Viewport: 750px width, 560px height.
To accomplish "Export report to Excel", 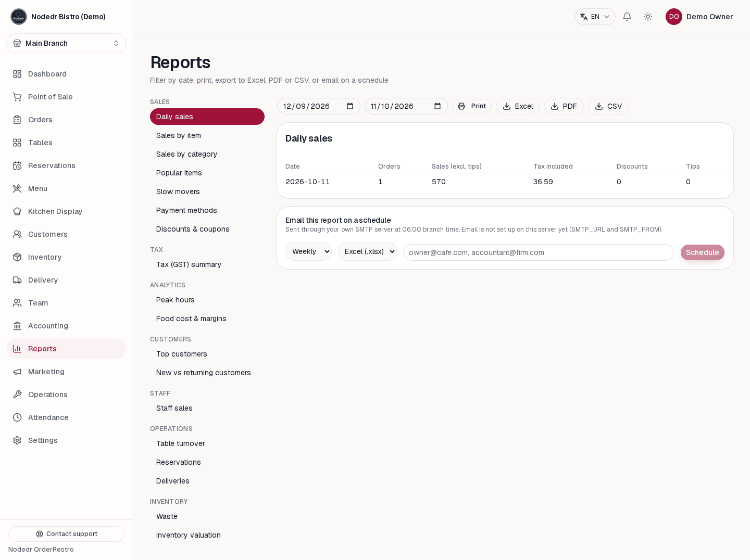I will (518, 106).
